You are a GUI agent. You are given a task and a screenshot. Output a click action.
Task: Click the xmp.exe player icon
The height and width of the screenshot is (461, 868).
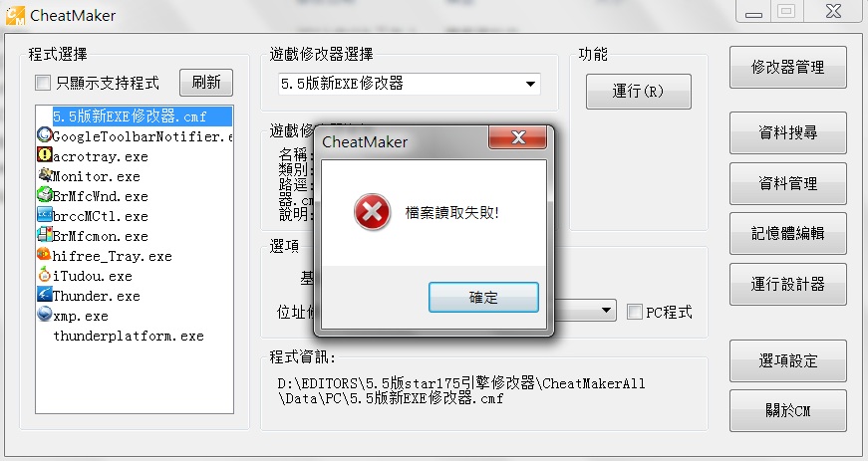click(x=44, y=314)
